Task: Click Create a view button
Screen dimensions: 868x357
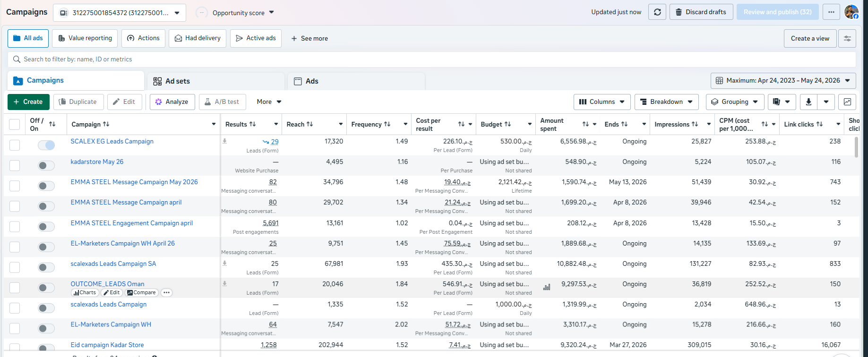Action: click(810, 39)
